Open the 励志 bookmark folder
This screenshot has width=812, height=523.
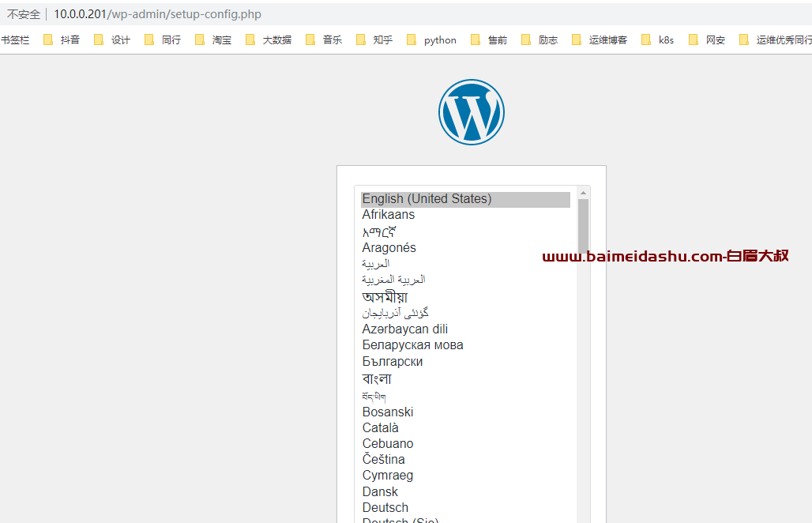tap(539, 40)
